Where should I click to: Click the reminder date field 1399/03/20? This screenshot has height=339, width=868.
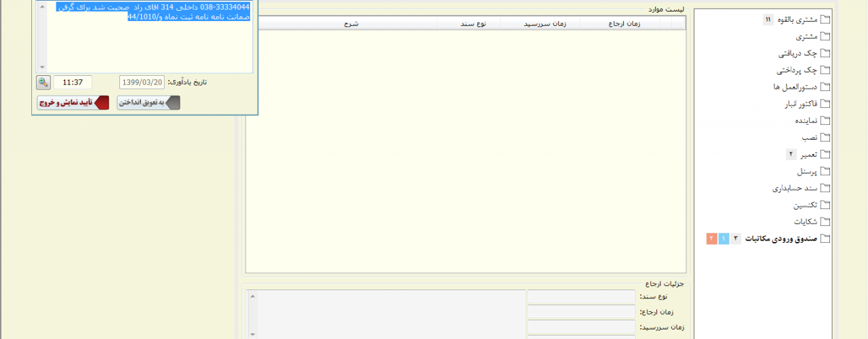point(142,82)
